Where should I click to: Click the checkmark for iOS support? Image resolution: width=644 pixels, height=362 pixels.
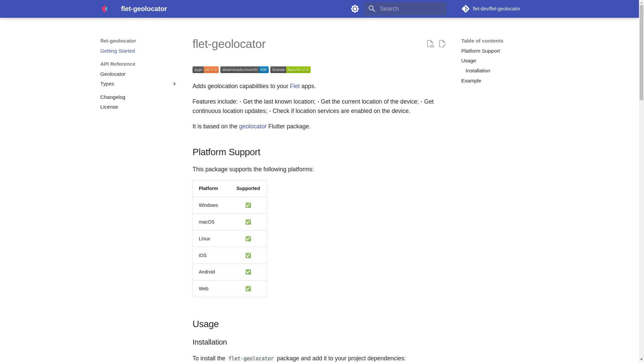(248, 255)
